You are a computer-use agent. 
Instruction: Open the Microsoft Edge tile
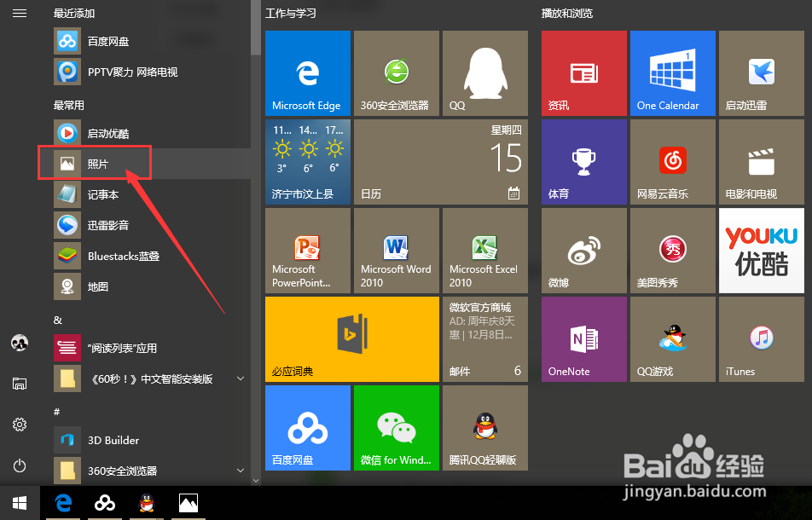tap(308, 73)
